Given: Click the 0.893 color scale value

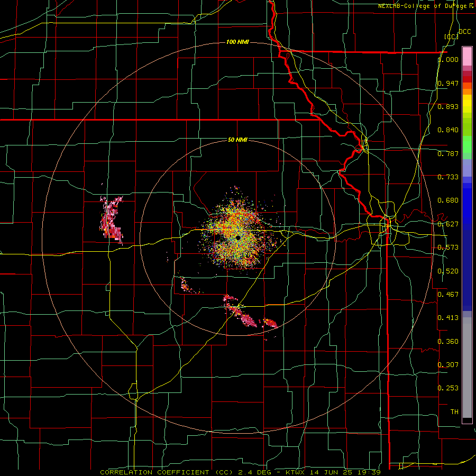Looking at the screenshot, I should (x=448, y=106).
